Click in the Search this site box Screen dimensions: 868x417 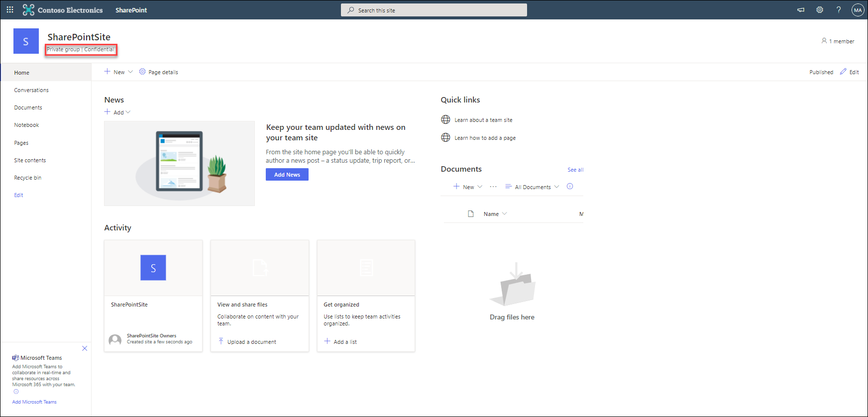pos(434,10)
